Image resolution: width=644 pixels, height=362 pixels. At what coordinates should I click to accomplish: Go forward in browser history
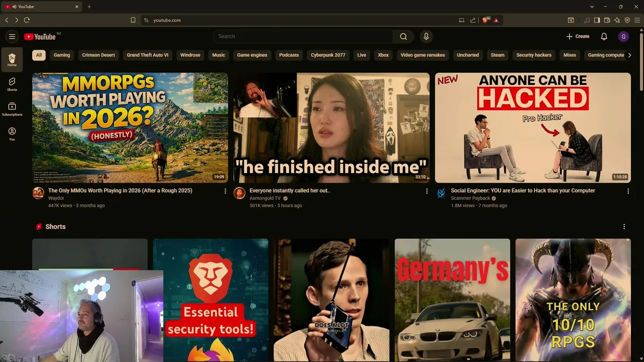pyautogui.click(x=16, y=20)
